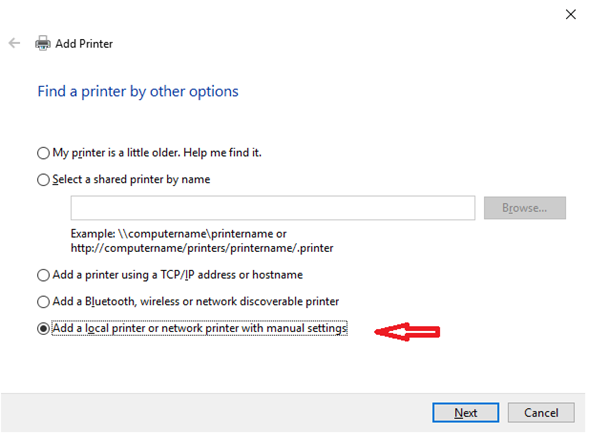Click the printer icon beside Add Printer
The height and width of the screenshot is (434, 589).
coord(43,43)
